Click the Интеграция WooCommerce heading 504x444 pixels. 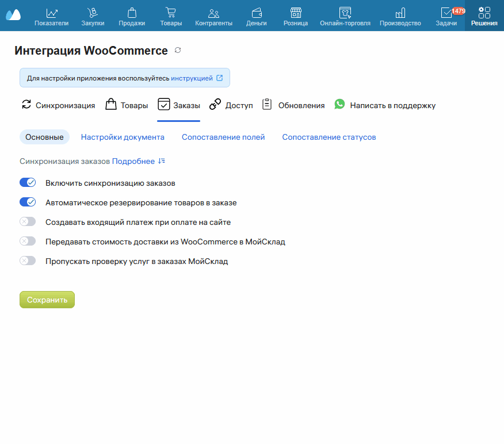(91, 51)
